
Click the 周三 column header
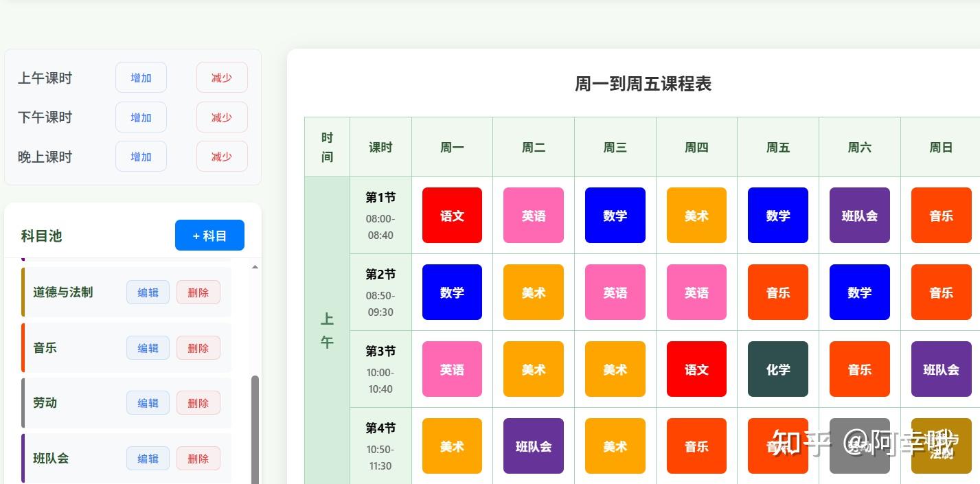click(615, 147)
